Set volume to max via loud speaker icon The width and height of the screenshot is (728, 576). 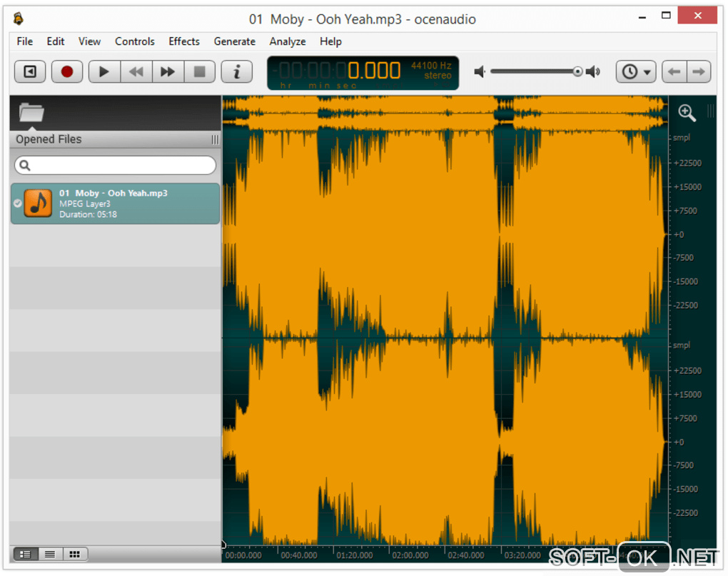[x=593, y=71]
